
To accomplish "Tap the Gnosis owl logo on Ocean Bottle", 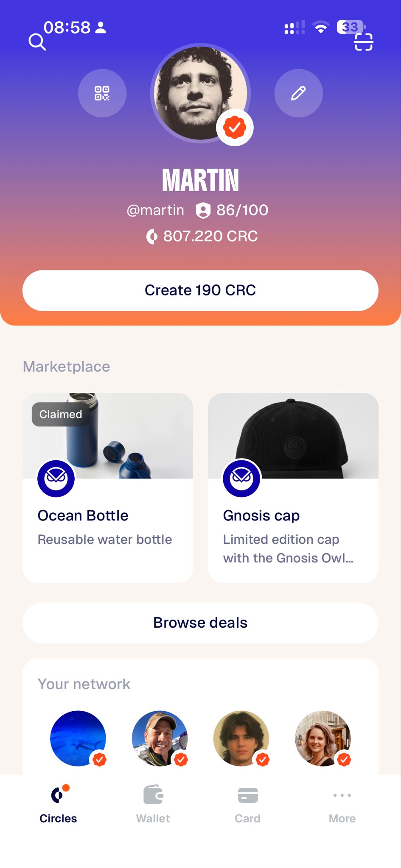I will tap(56, 479).
